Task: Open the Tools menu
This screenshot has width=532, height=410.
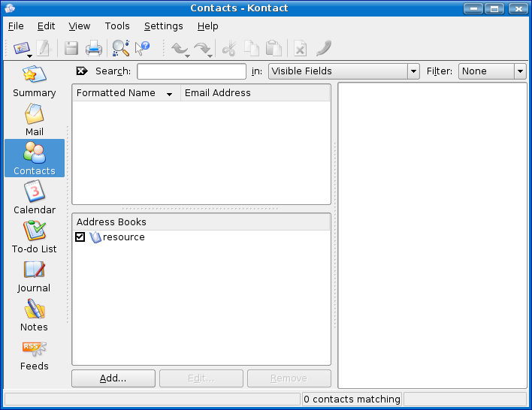Action: coord(116,26)
